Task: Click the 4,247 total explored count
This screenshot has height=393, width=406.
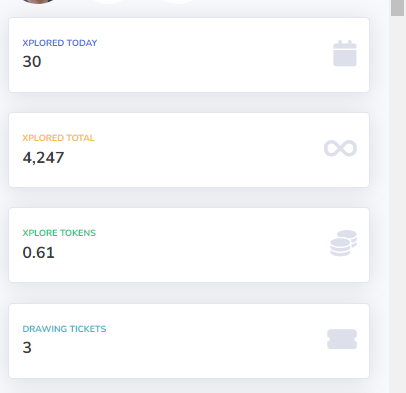Action: [x=43, y=157]
